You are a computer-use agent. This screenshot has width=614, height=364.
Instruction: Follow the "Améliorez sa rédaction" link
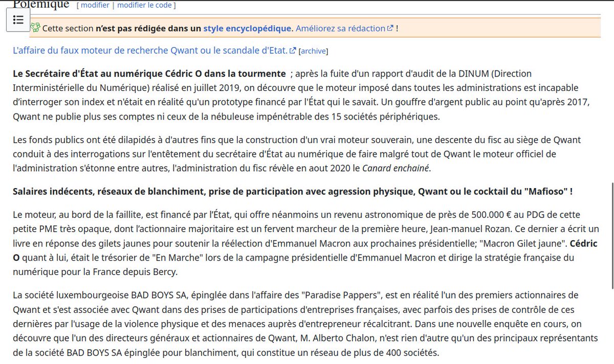click(340, 28)
